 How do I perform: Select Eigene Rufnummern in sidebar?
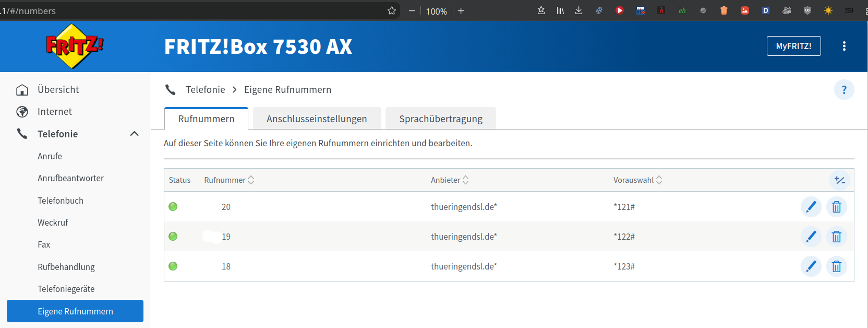(75, 311)
